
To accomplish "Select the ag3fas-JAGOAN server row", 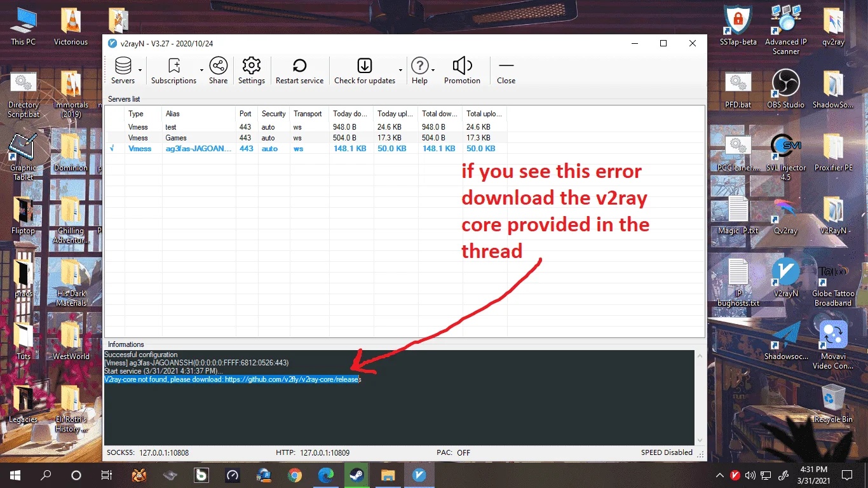I will click(308, 149).
